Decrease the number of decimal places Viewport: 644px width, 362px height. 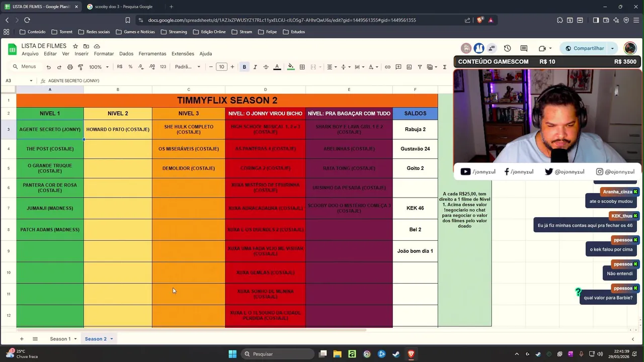pyautogui.click(x=141, y=67)
